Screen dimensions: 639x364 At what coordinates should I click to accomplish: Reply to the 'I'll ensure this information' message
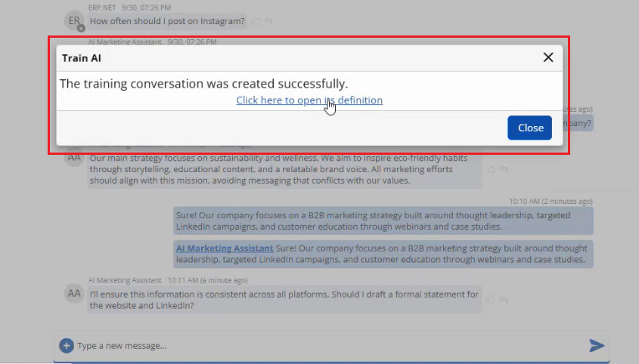pos(503,299)
